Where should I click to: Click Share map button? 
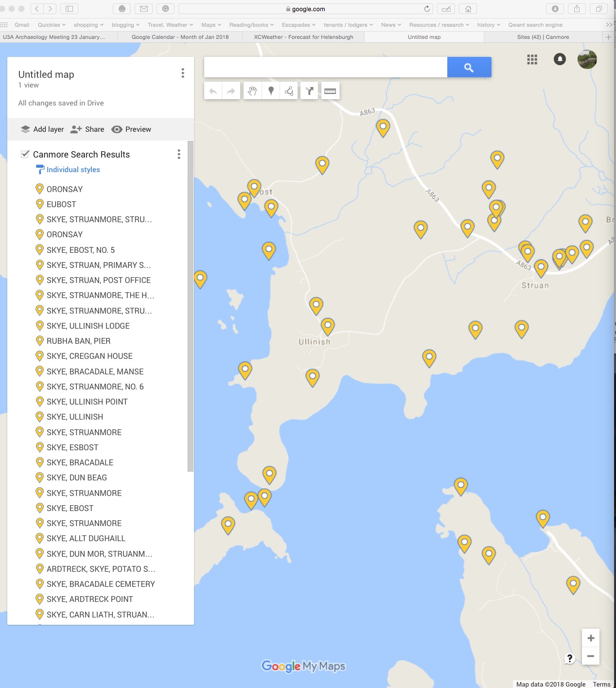point(88,129)
